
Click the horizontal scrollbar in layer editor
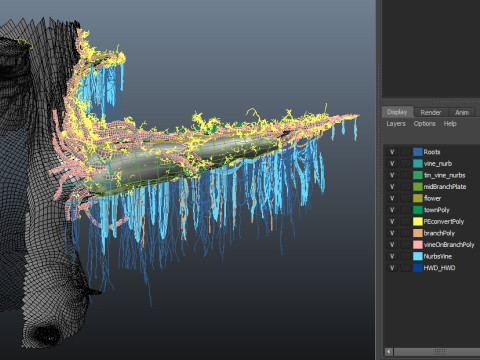click(x=437, y=352)
